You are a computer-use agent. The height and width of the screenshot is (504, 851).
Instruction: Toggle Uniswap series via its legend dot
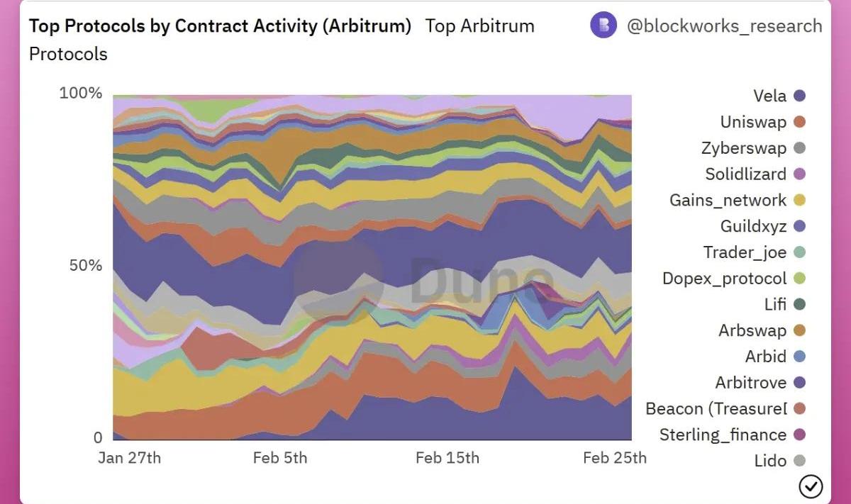[x=800, y=122]
